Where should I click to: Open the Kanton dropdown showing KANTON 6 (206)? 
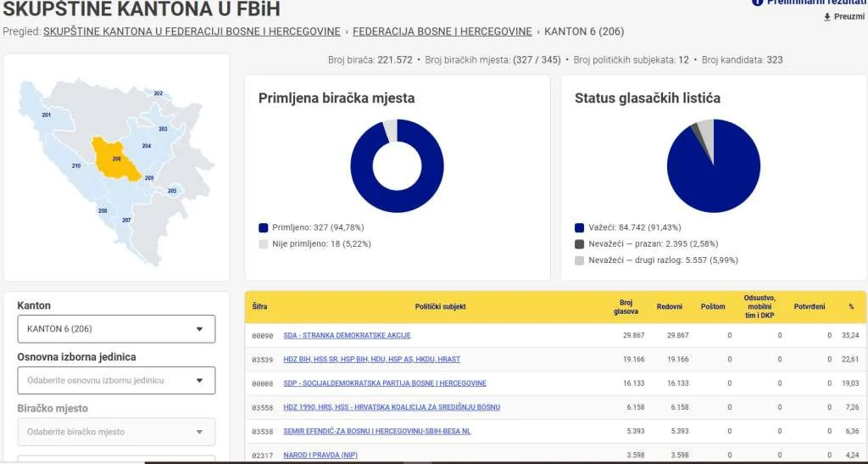[x=116, y=329]
